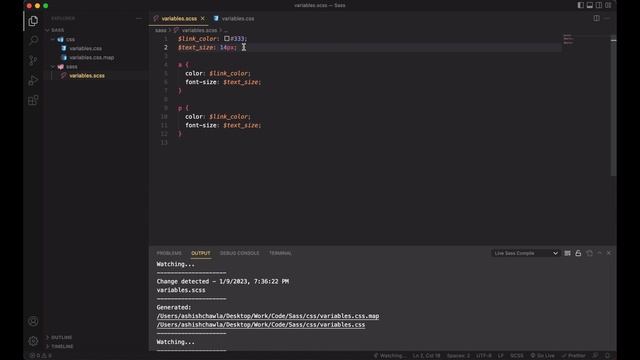This screenshot has height=360, width=640.
Task: Click line number 13 in the gutter
Action: click(x=164, y=142)
